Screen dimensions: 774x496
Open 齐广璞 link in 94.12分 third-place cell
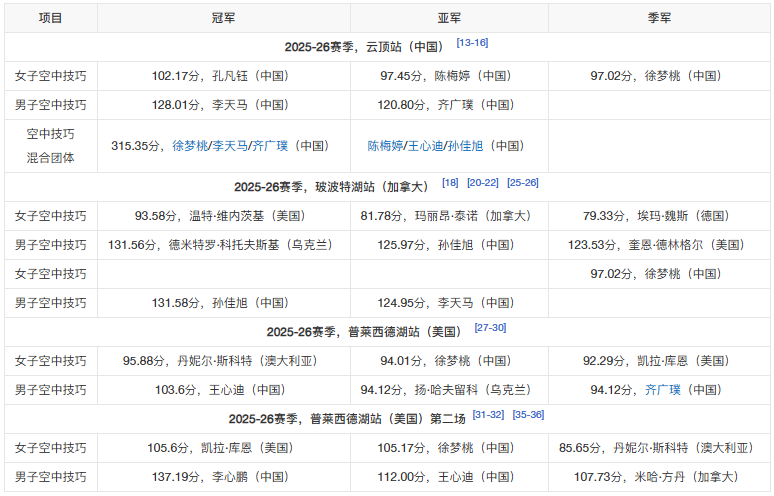tap(662, 390)
